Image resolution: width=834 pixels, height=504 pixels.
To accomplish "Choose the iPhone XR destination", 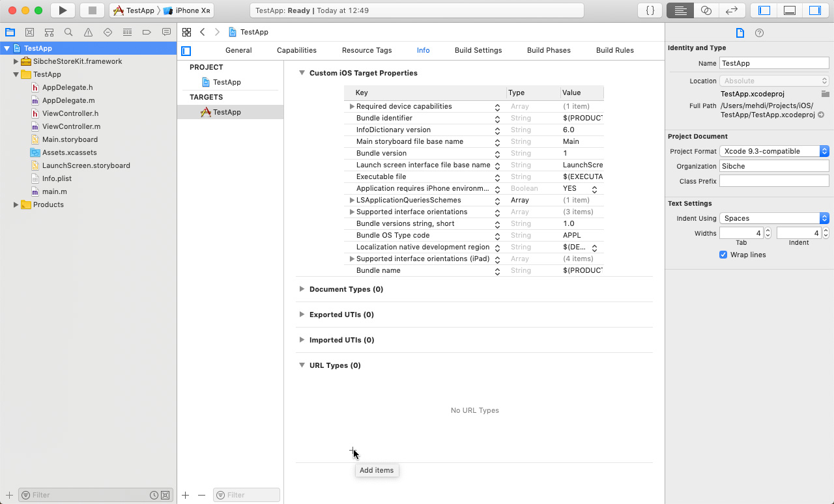I will pyautogui.click(x=188, y=10).
